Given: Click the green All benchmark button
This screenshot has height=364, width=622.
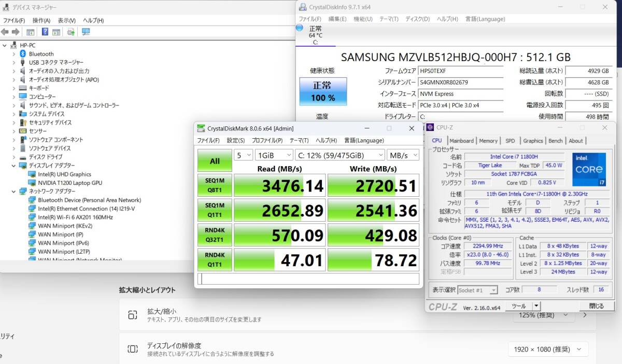Looking at the screenshot, I should point(215,161).
